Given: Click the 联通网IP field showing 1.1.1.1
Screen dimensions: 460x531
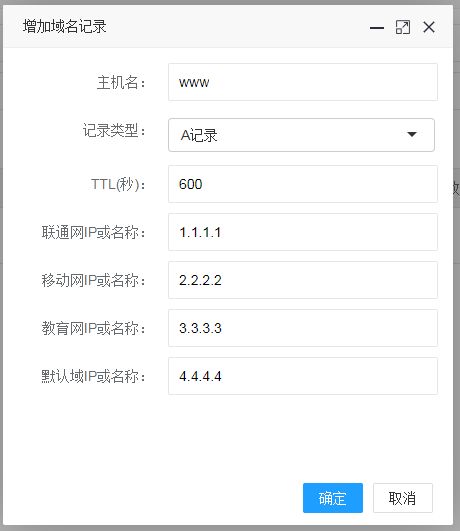Looking at the screenshot, I should click(303, 232).
